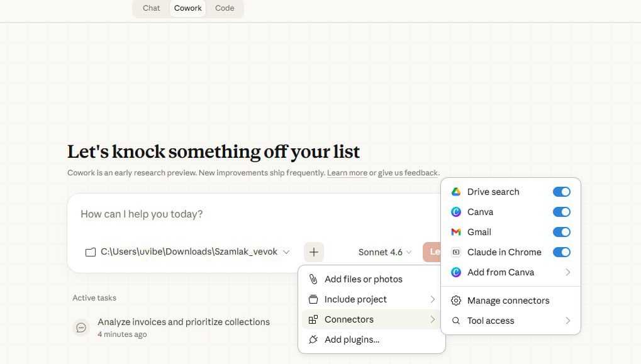Open the Sonnet 4.6 model dropdown
Screen dimensions: 641x364
coord(385,252)
